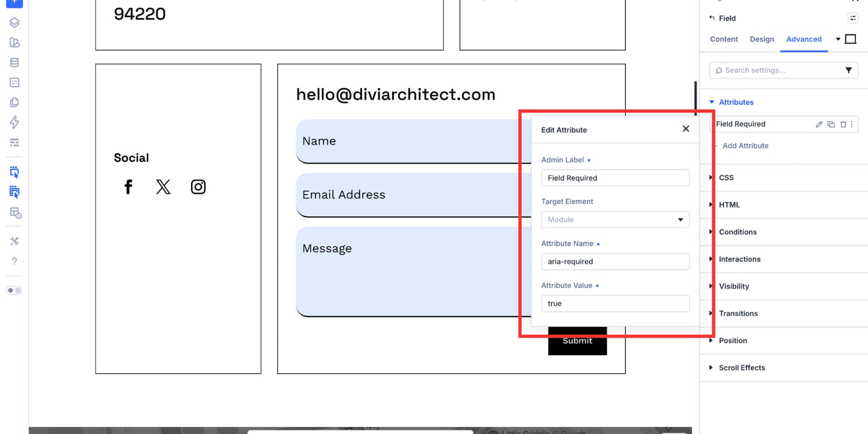
Task: Duplicate the Field Required attribute
Action: coord(831,124)
